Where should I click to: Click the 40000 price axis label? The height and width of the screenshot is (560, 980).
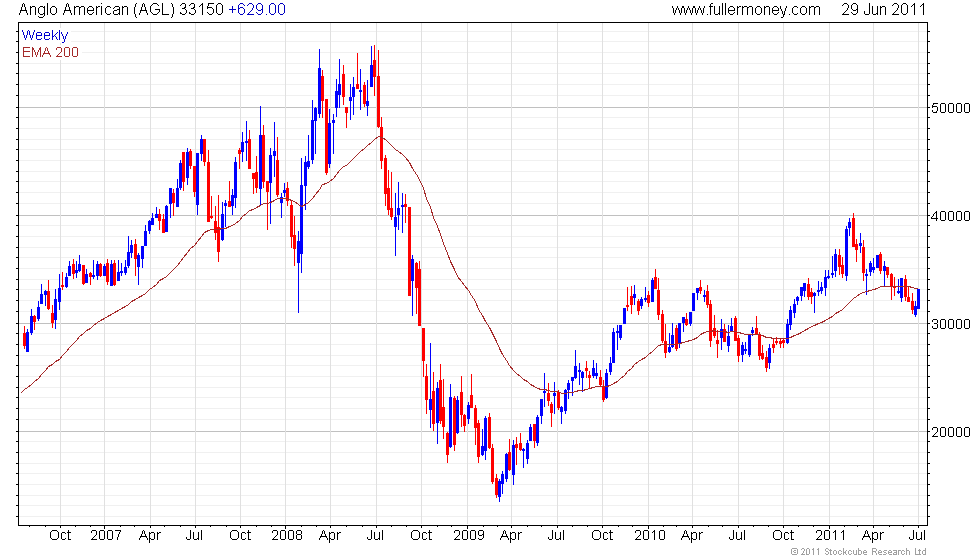click(951, 216)
